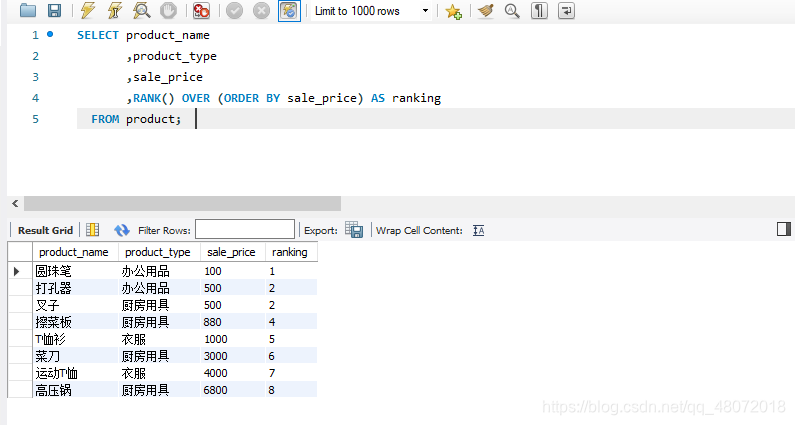Select sale_price cell 880
Viewport: 795px width, 425px height.
[233, 322]
